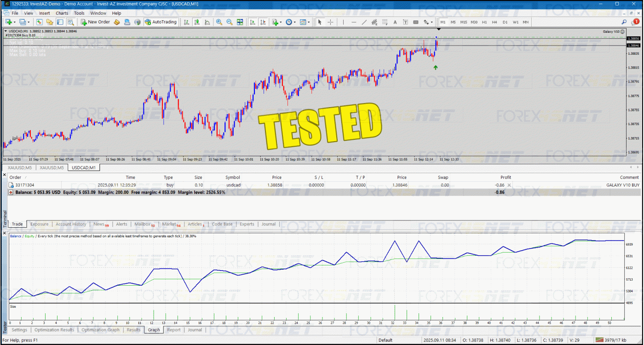Screen dimensions: 644x345
Task: Launch MetaEditor from the toolbar
Action: pos(117,22)
